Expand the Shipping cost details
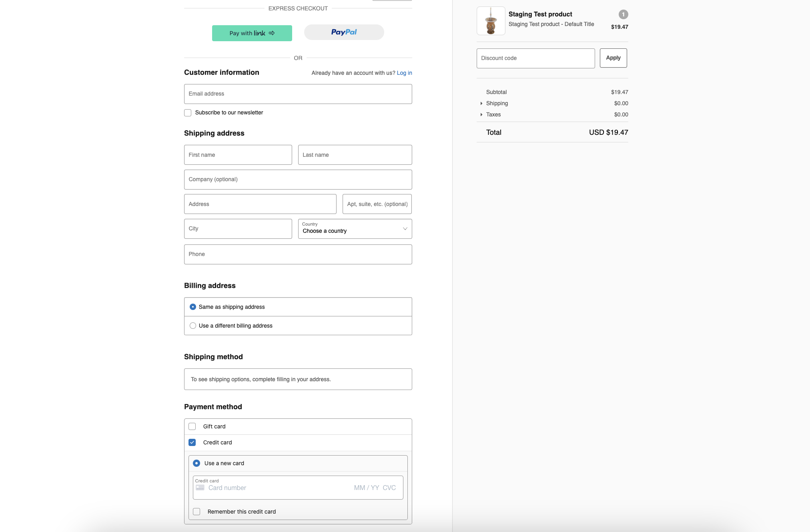 pos(481,103)
